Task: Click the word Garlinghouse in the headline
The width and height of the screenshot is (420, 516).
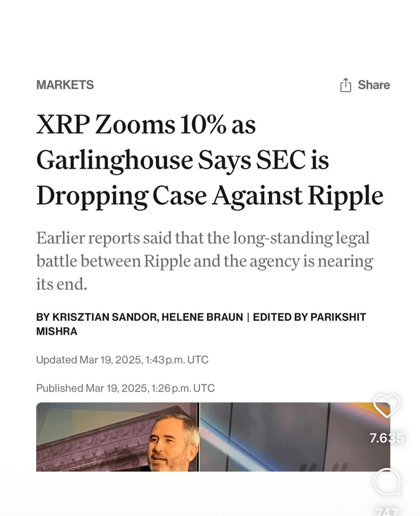Action: pyautogui.click(x=115, y=161)
